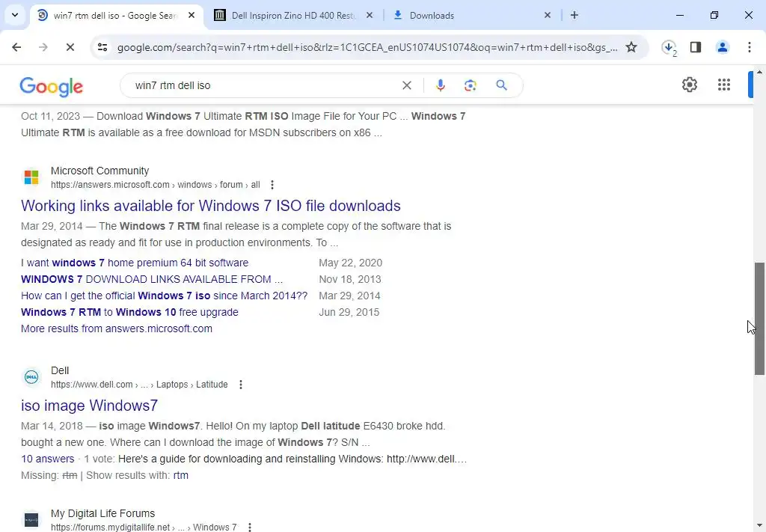This screenshot has height=532, width=766.
Task: Start voice search with microphone
Action: 440,85
